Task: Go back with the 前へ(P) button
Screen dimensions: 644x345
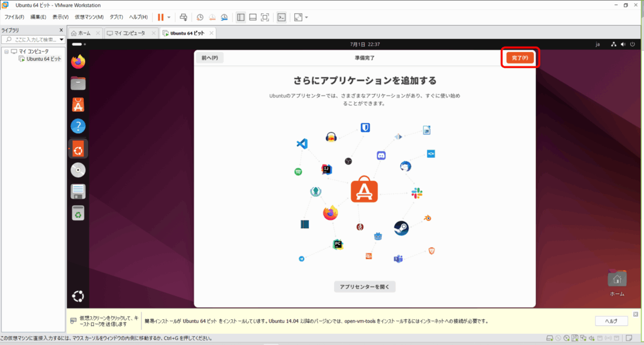Action: pos(210,58)
